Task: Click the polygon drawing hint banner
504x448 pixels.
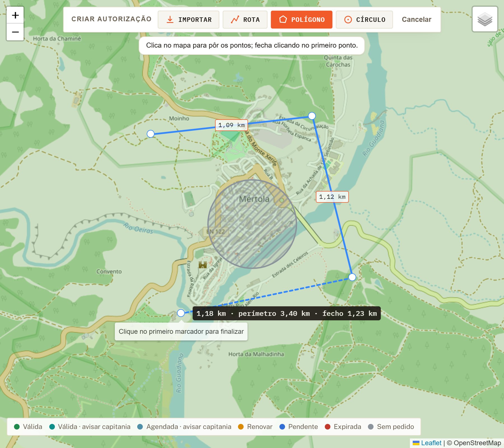Action: click(x=252, y=45)
